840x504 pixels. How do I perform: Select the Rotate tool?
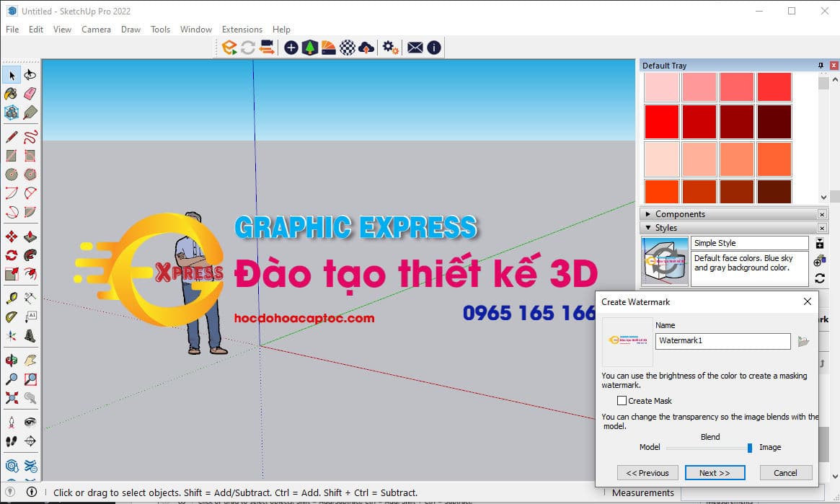[12, 256]
